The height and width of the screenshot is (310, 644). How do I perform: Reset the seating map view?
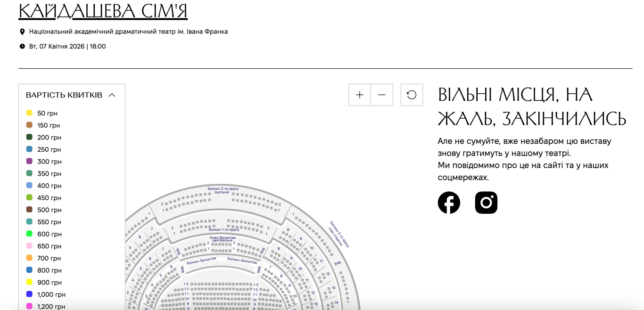(x=412, y=95)
